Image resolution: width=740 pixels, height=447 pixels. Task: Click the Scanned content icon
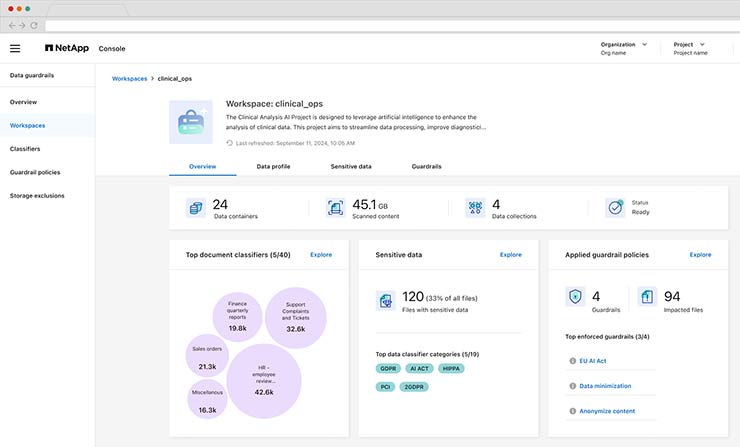(x=335, y=208)
